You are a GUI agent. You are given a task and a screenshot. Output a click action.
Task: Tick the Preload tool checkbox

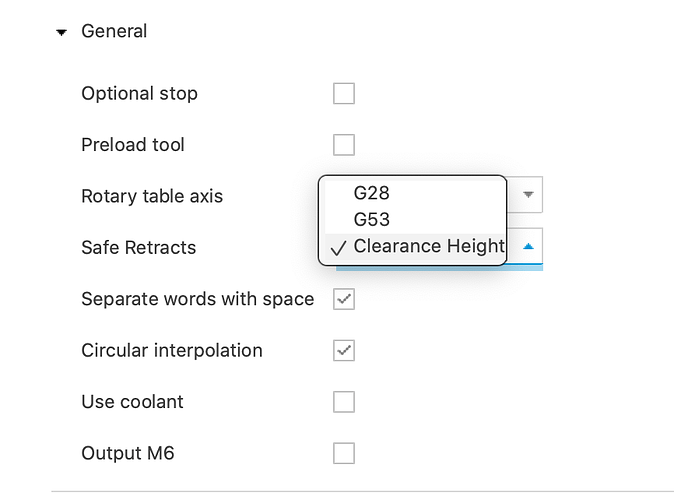coord(344,145)
